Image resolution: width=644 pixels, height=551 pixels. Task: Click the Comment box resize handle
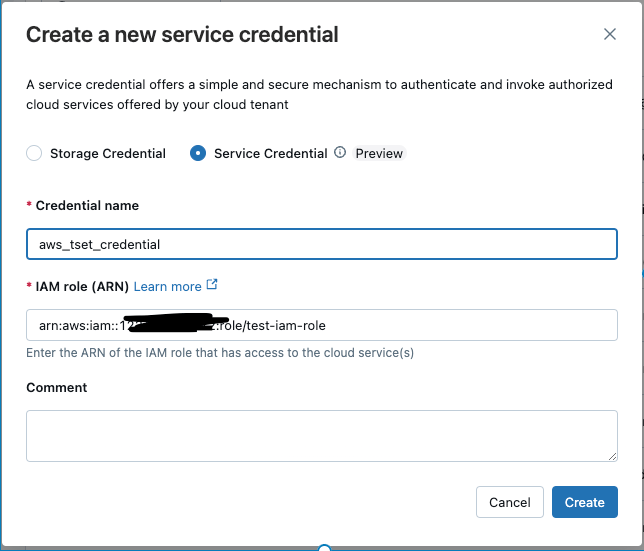pos(611,455)
